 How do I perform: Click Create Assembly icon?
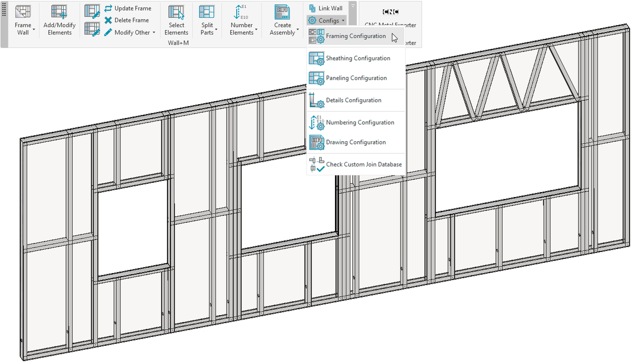click(x=282, y=12)
